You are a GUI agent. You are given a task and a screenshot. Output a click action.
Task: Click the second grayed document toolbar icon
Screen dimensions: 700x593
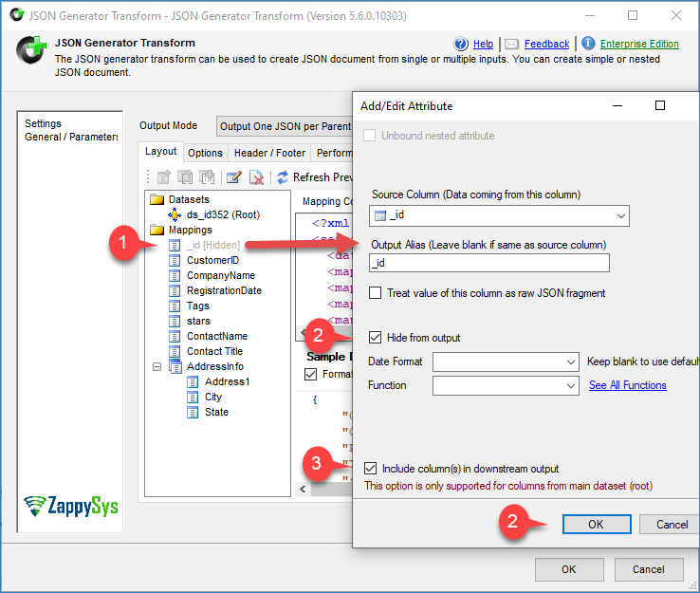tap(185, 177)
